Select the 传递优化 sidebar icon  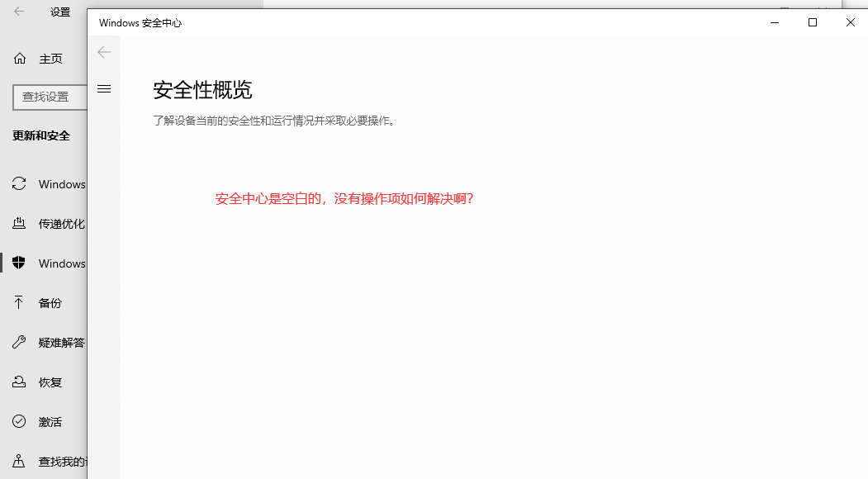coord(19,224)
